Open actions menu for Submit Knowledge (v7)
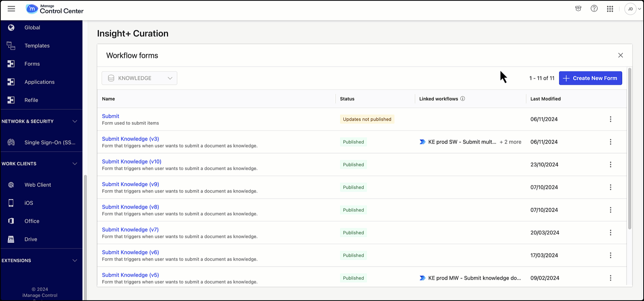 point(610,233)
